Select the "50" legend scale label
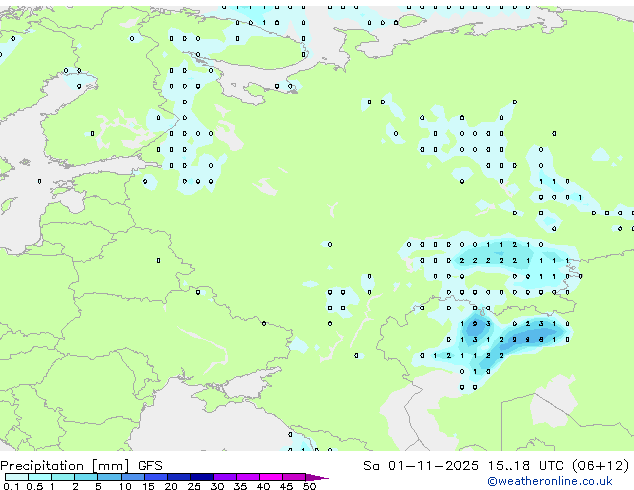The image size is (634, 490). point(309,486)
